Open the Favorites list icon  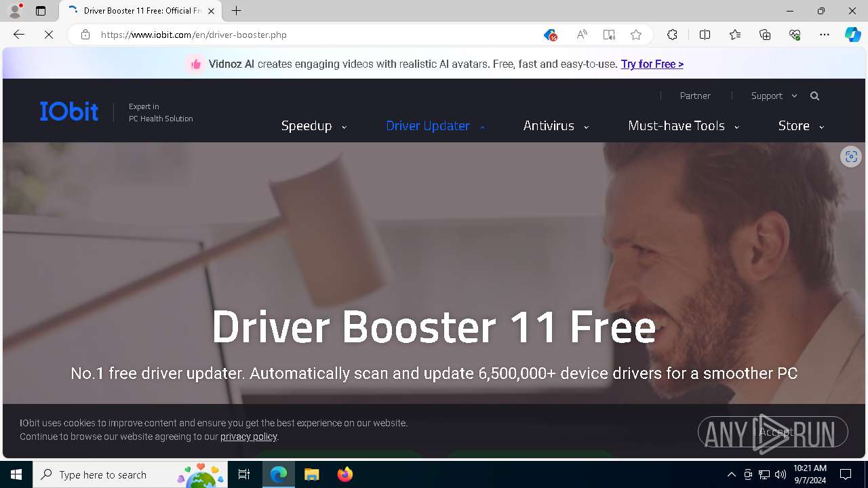[735, 35]
